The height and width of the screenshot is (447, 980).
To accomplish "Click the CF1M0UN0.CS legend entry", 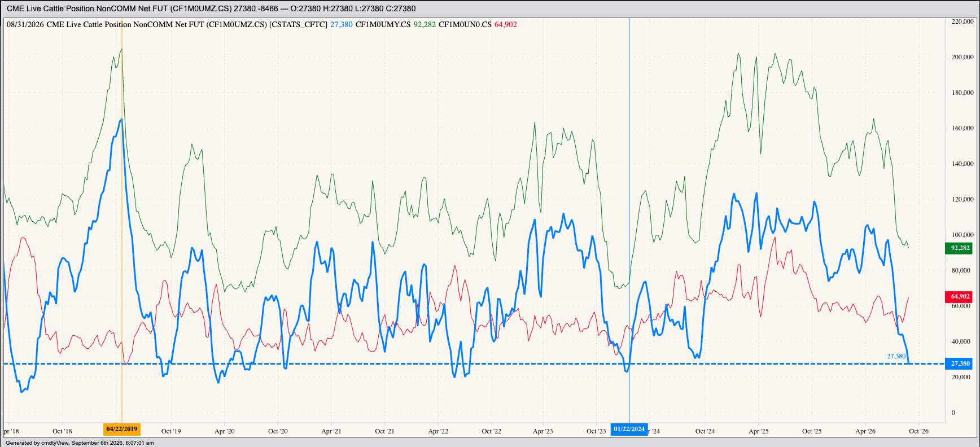I will coord(465,24).
